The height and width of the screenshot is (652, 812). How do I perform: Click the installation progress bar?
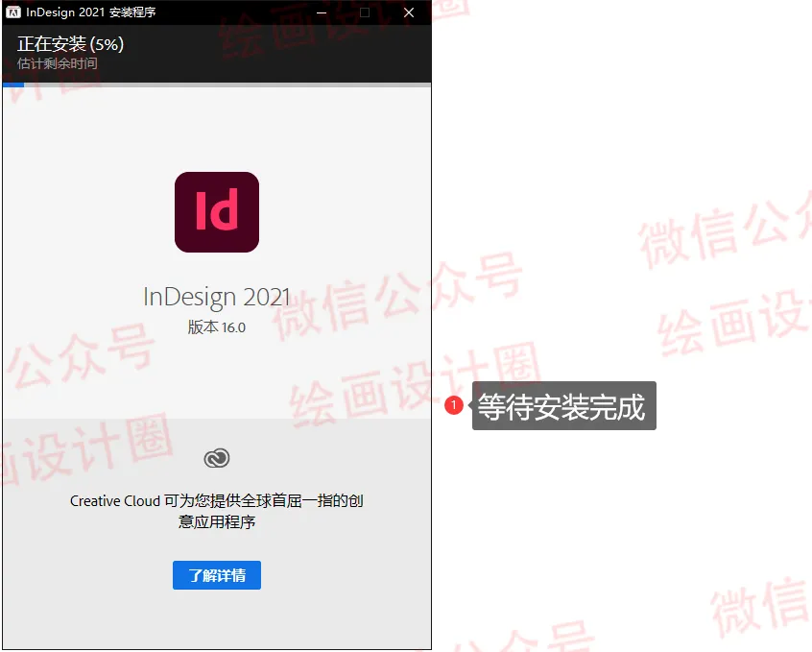pyautogui.click(x=217, y=85)
